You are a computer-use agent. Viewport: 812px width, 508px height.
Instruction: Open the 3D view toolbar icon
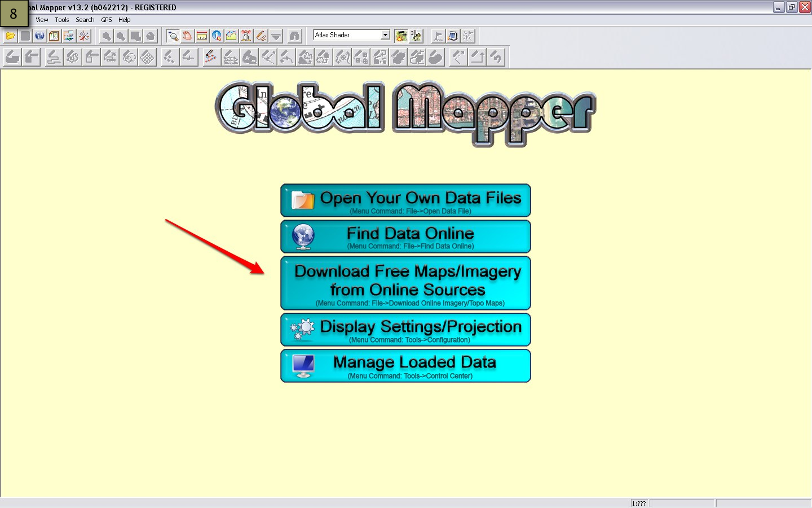(x=416, y=36)
